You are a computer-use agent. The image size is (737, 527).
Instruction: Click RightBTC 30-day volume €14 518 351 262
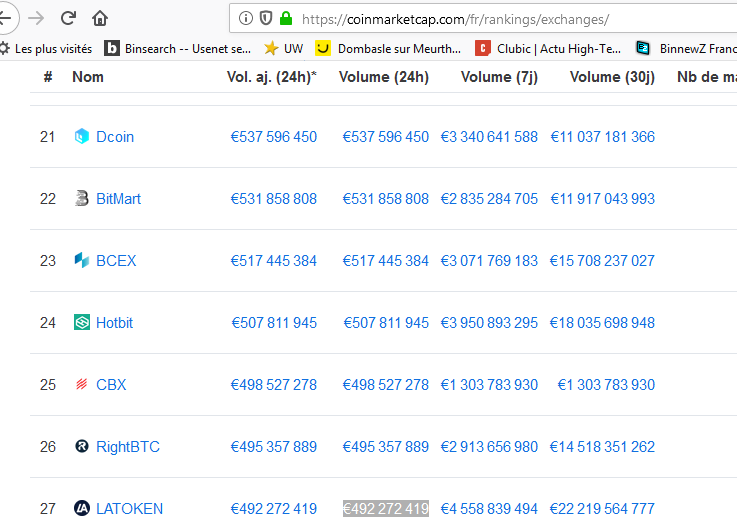[x=602, y=447]
